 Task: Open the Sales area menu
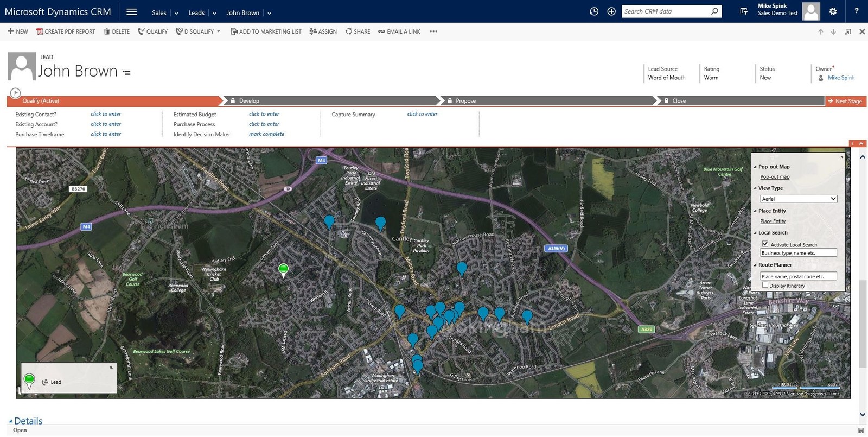(x=159, y=12)
